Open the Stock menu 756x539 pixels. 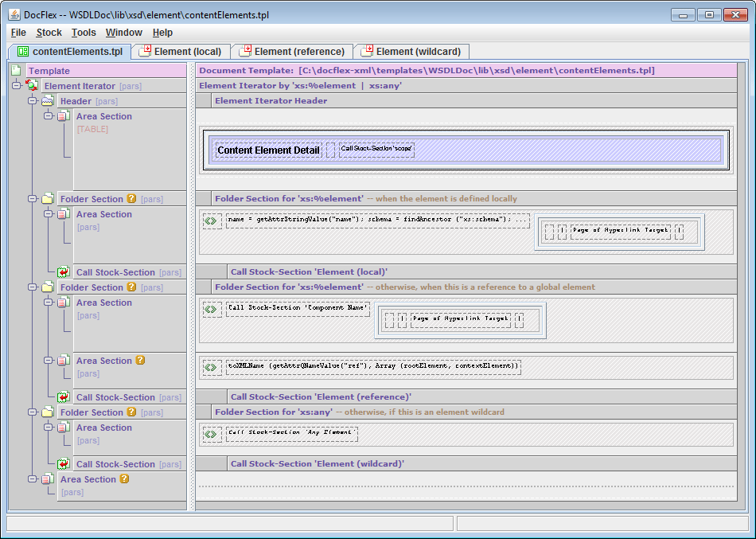(49, 33)
